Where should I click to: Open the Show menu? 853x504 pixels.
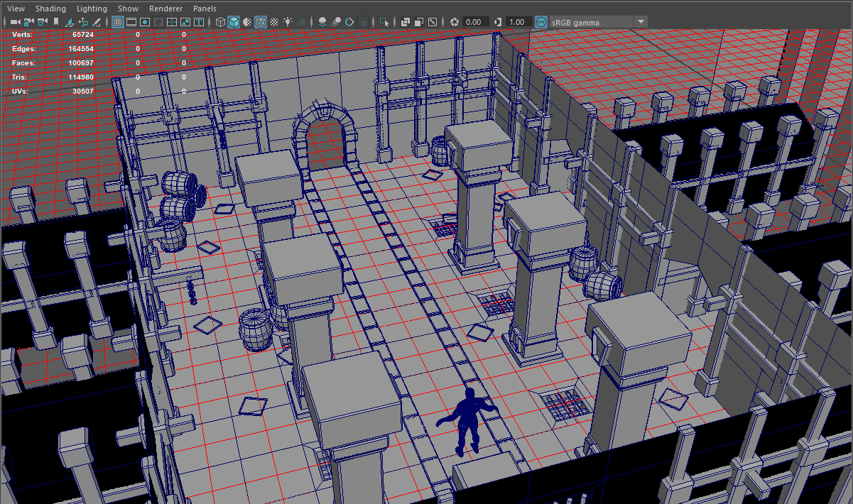click(129, 9)
